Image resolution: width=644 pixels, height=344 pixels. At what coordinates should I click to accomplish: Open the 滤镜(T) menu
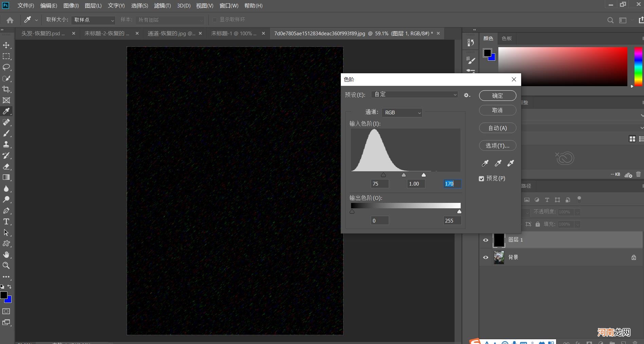162,5
